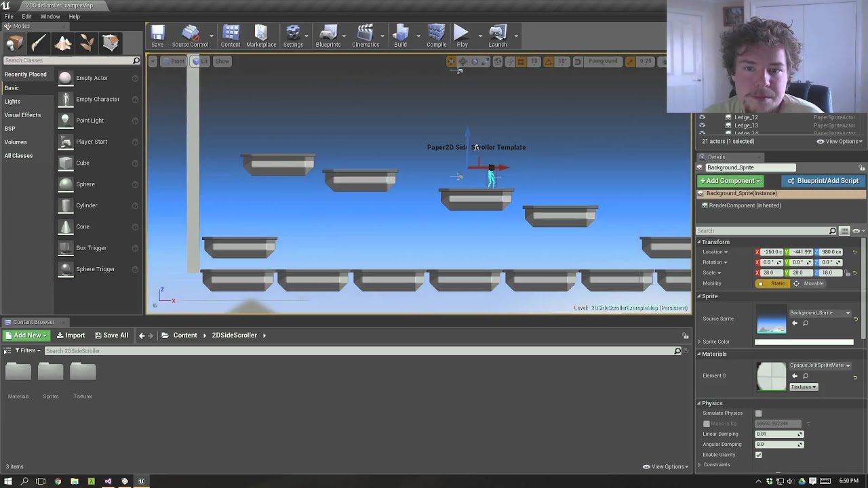The image size is (868, 488).
Task: Click the Launch toolbar icon
Action: (498, 37)
